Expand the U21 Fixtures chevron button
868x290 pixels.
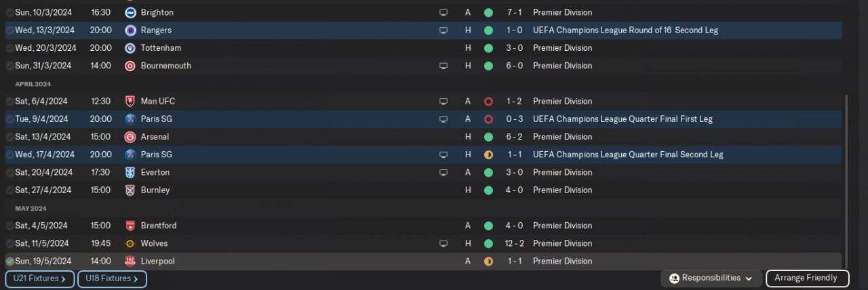[x=40, y=278]
